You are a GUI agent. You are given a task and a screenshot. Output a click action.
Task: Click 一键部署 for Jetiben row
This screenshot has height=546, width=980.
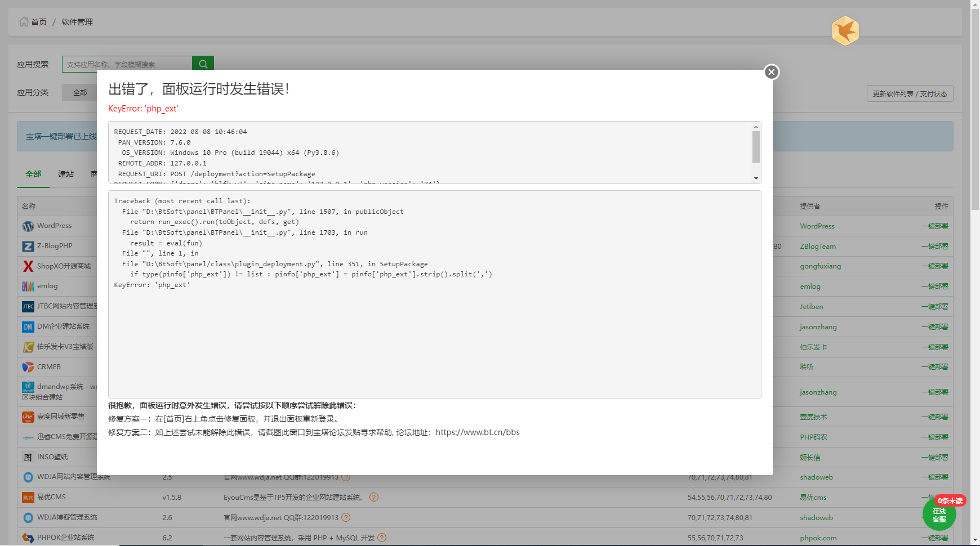[x=935, y=307]
